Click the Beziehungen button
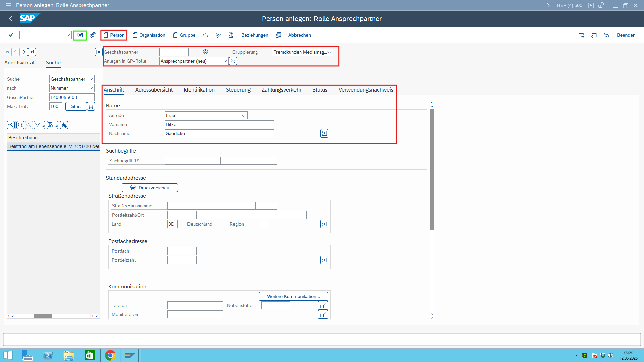The width and height of the screenshot is (644, 362). (255, 35)
